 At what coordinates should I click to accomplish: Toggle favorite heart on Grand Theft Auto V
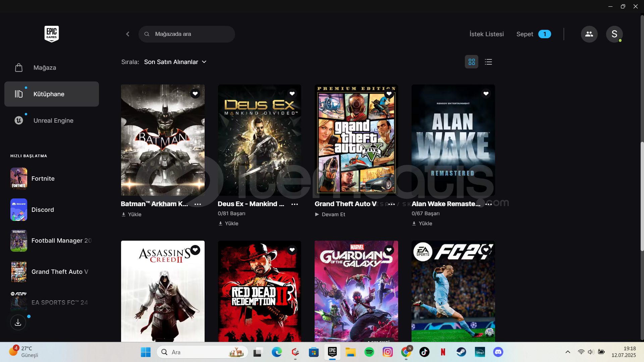tap(389, 94)
